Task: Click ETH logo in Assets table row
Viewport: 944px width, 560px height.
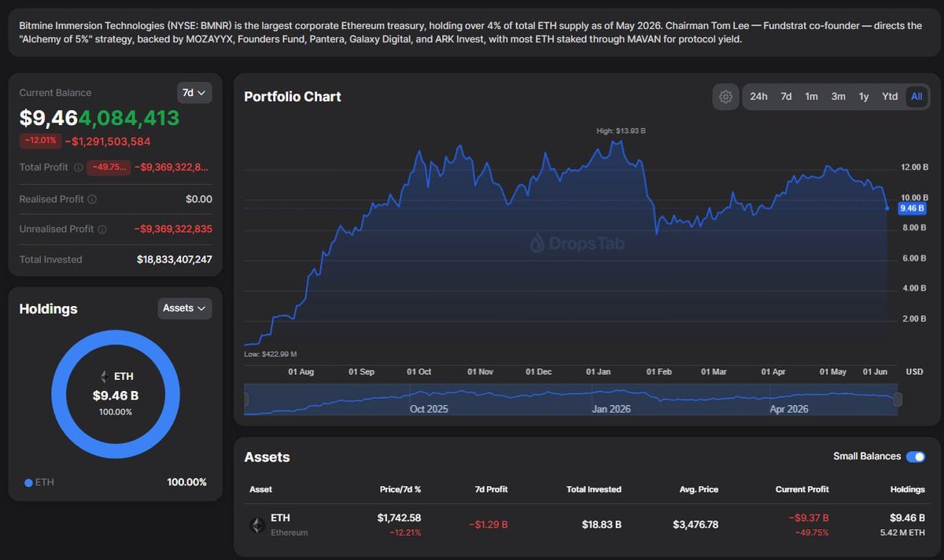Action: tap(257, 525)
